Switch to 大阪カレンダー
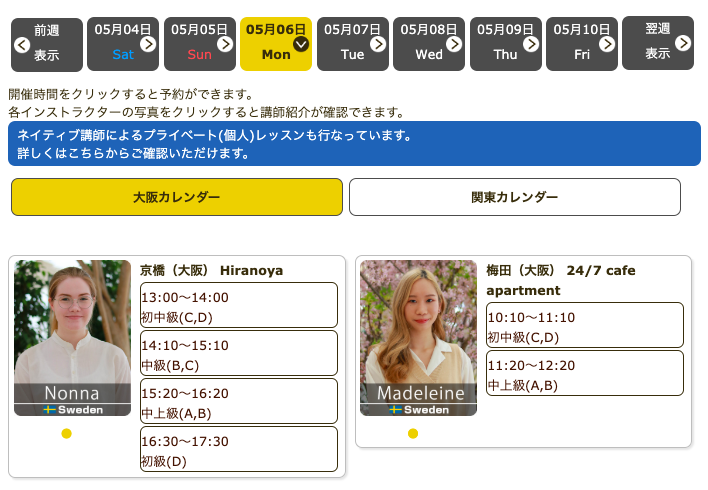This screenshot has width=708, height=490. pos(177,197)
